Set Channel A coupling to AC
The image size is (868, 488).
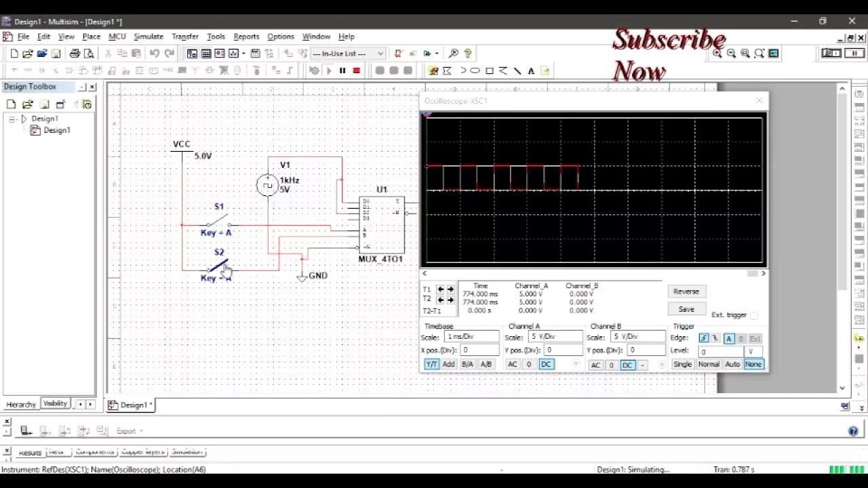point(513,365)
